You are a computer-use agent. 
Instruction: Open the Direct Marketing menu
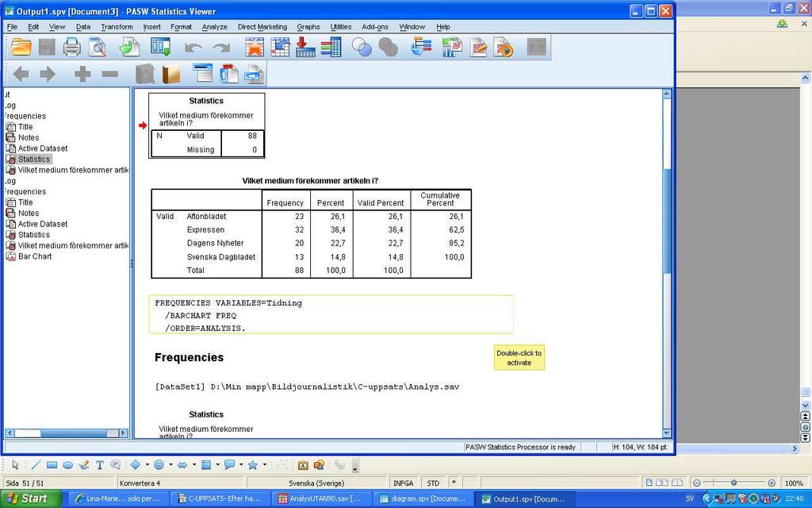262,27
